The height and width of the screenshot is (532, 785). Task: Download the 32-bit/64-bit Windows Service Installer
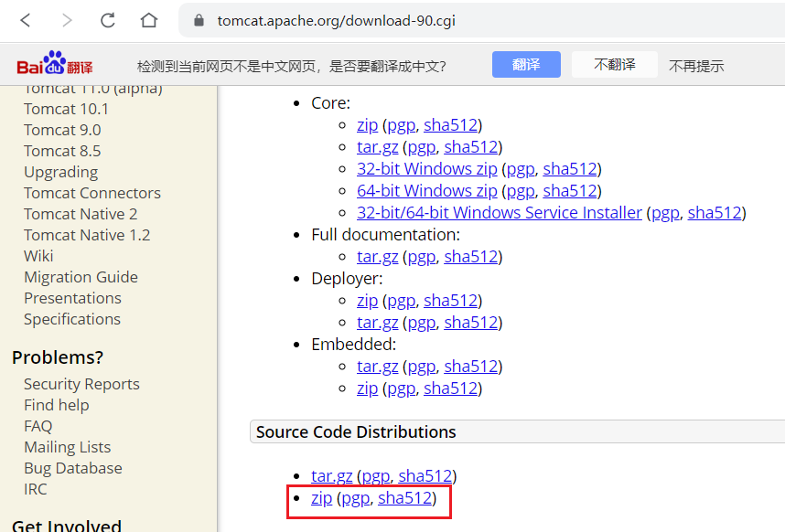pyautogui.click(x=499, y=213)
